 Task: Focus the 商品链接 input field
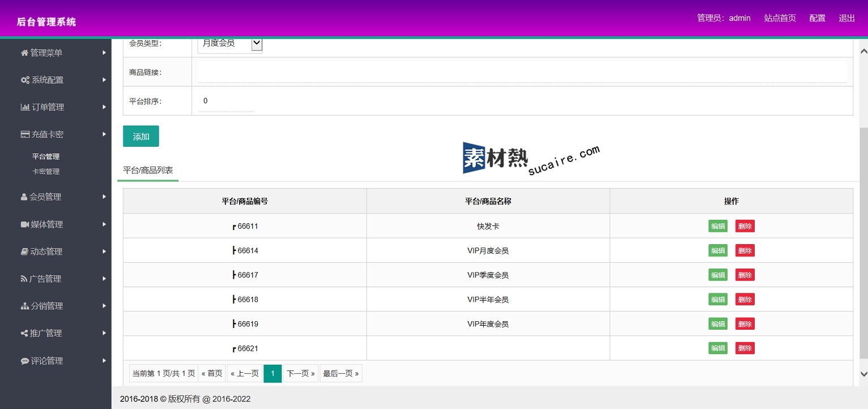[522, 72]
